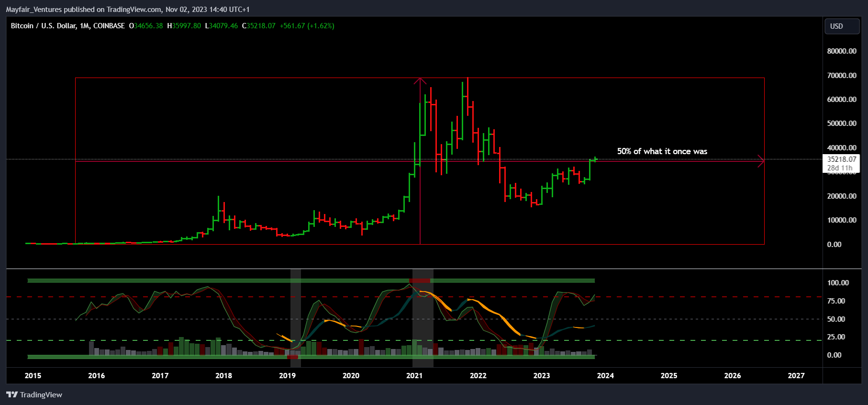The image size is (868, 405).
Task: Click the 70000.00 price axis label
Action: click(x=842, y=76)
